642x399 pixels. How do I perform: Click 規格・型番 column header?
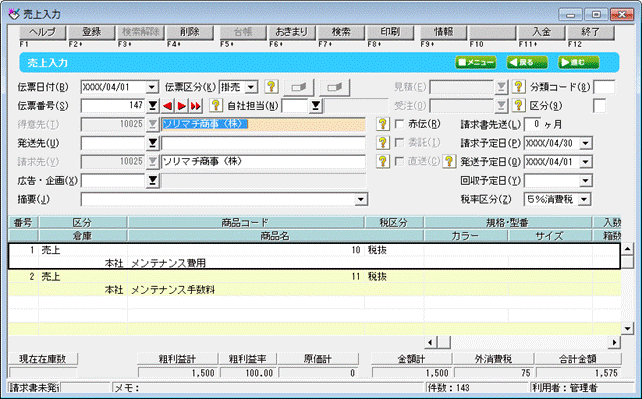tap(508, 223)
